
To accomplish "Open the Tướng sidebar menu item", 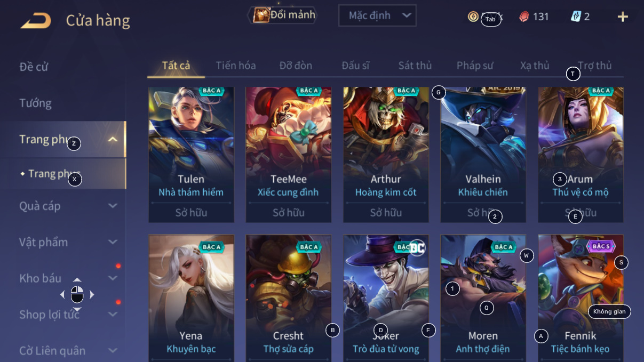I will pyautogui.click(x=35, y=103).
